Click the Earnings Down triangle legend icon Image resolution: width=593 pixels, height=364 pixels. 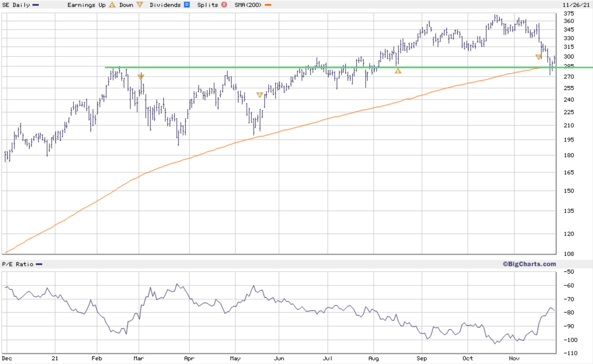click(x=139, y=5)
